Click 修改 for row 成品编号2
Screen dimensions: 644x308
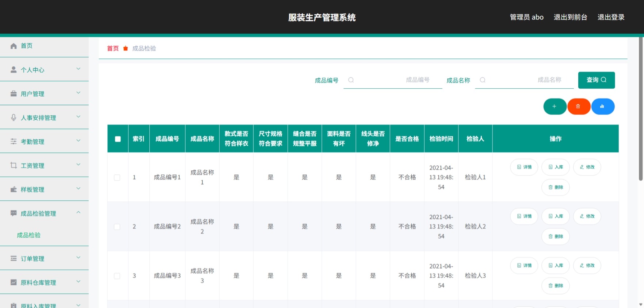pos(587,216)
